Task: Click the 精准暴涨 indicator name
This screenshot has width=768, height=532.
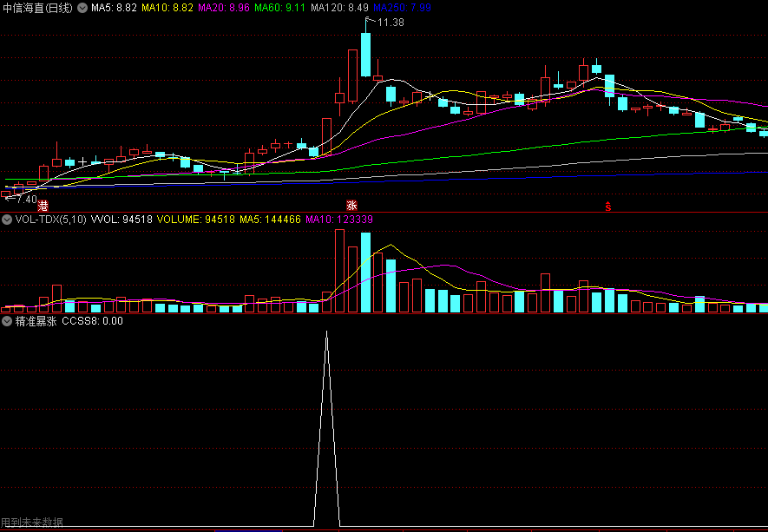Action: (x=36, y=321)
